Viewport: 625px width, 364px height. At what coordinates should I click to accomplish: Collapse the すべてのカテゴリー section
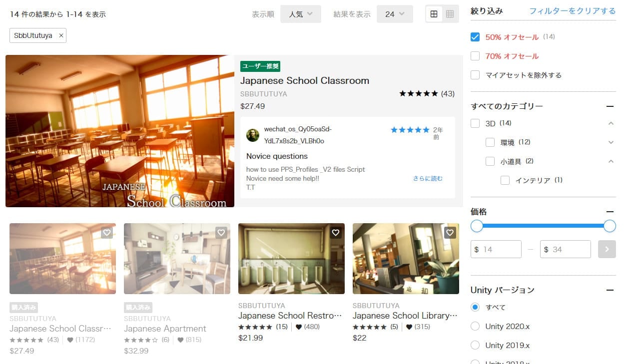click(x=610, y=106)
